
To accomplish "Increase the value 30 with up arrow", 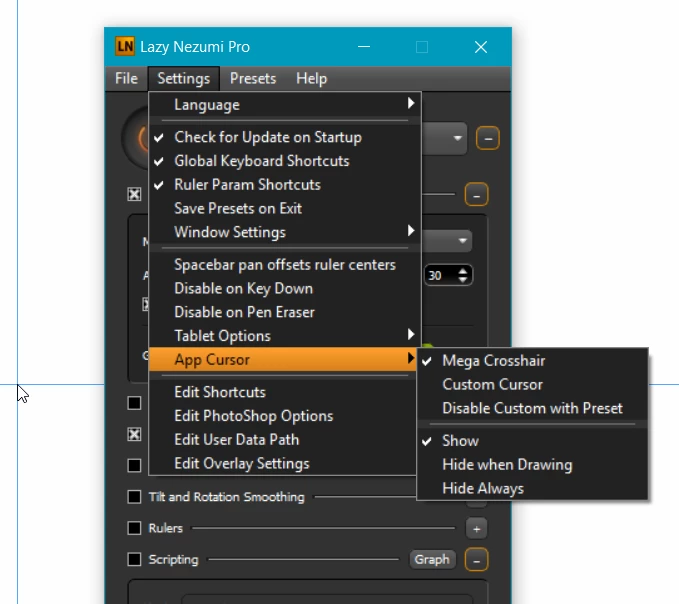I will 462,271.
